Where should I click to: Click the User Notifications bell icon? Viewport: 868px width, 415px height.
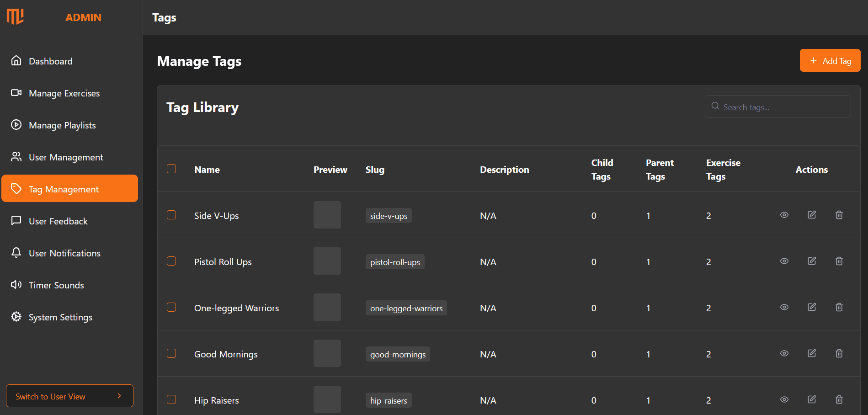click(x=16, y=252)
